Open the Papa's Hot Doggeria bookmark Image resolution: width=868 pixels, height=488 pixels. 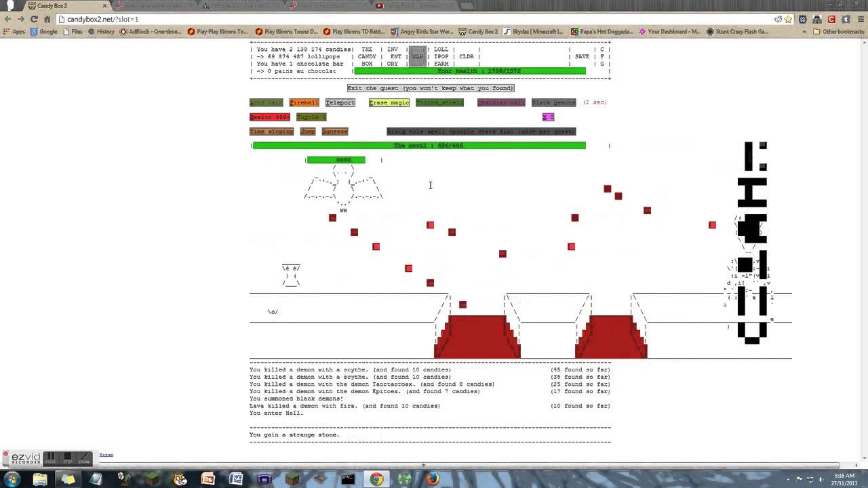tap(602, 31)
